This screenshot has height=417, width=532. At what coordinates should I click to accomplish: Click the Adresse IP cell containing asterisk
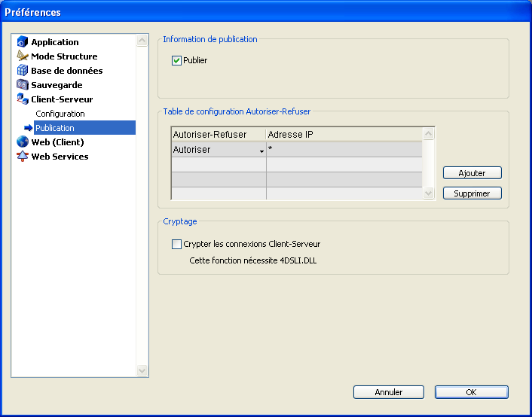[343, 150]
